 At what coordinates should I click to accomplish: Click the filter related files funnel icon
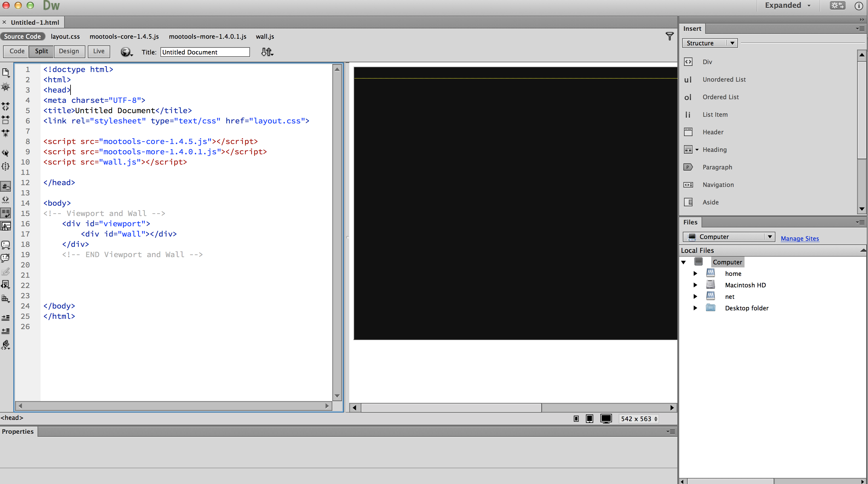(669, 36)
